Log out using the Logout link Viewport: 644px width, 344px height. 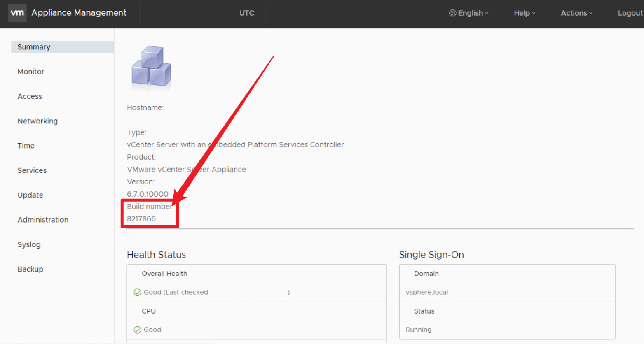coord(630,13)
